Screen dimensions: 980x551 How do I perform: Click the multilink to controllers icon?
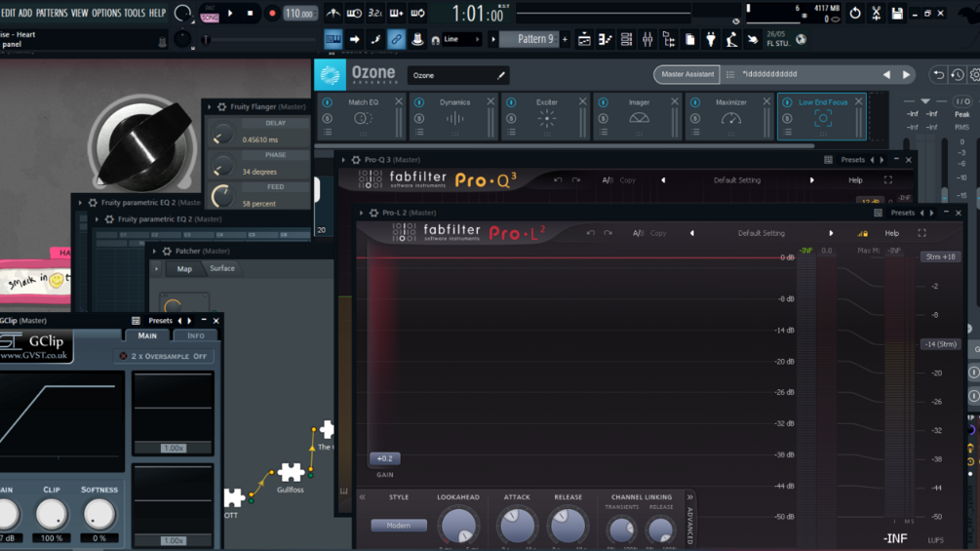click(x=417, y=39)
